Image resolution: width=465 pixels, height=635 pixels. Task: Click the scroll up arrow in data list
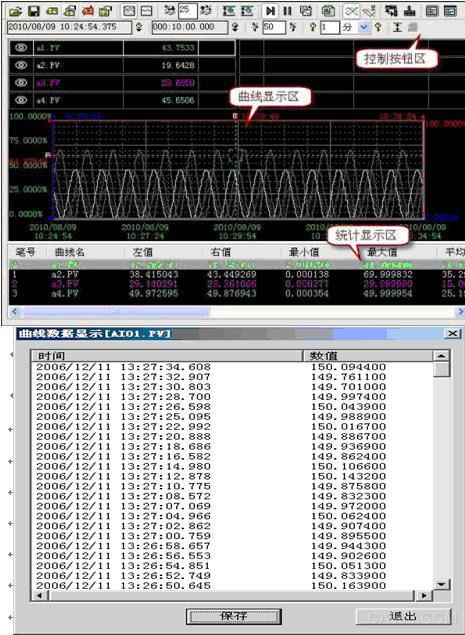coord(441,356)
